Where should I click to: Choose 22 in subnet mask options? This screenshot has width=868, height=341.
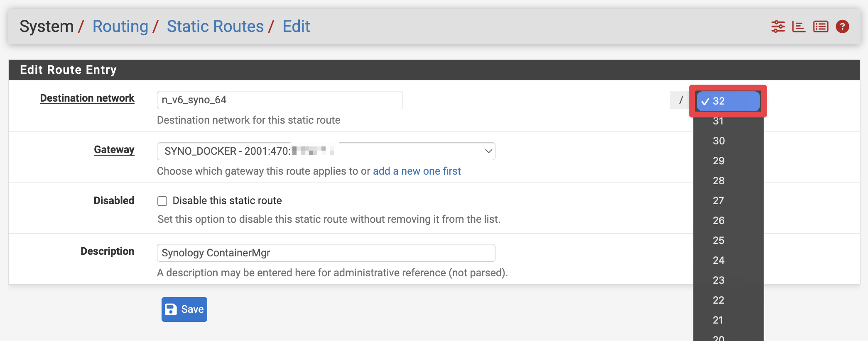tap(719, 300)
